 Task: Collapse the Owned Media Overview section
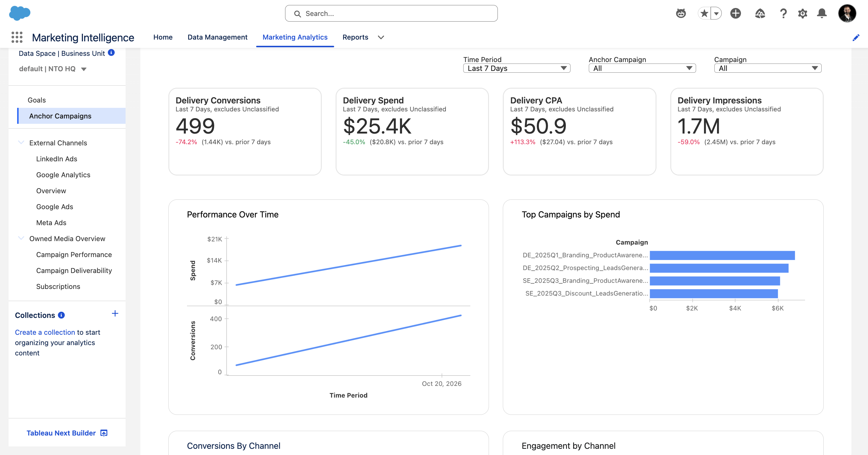point(21,238)
